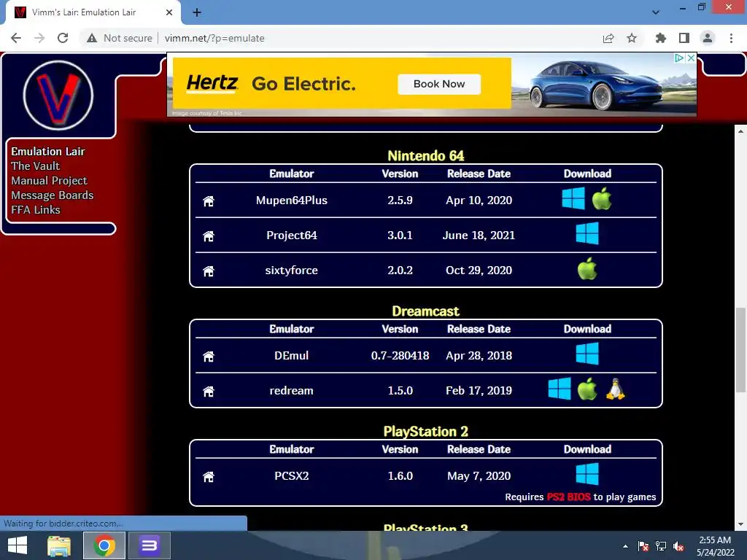Open the Hertz electric car ad image
This screenshot has width=747, height=560.
tap(603, 85)
